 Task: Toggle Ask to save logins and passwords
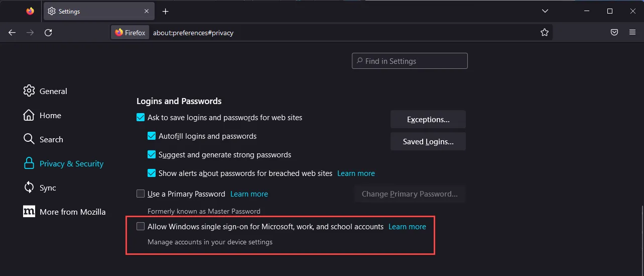(x=141, y=118)
